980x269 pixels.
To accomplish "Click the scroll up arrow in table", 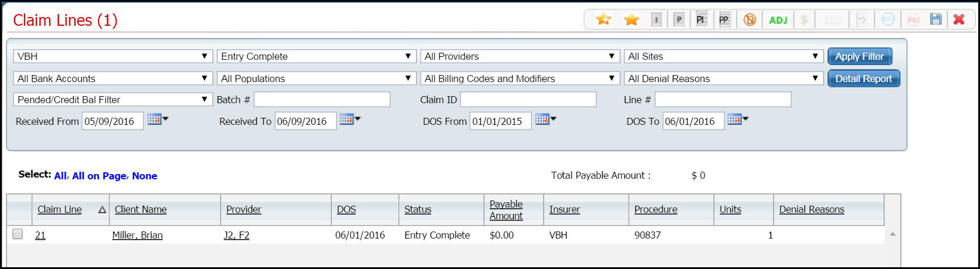I will 892,234.
